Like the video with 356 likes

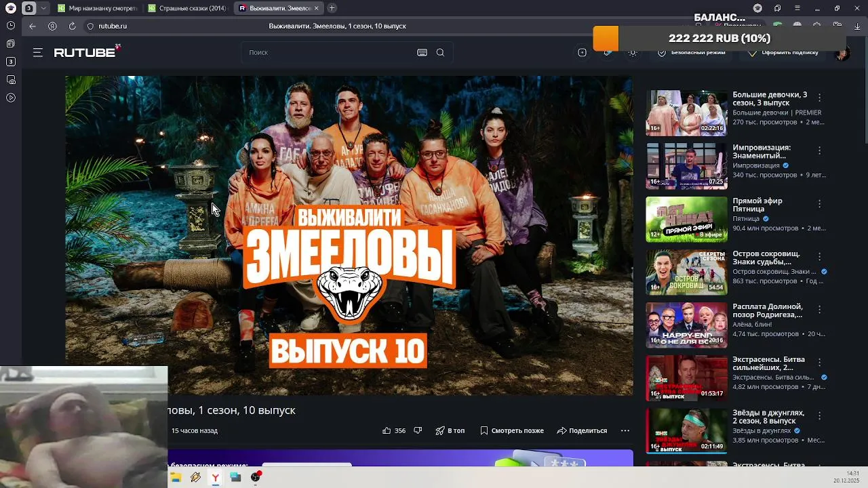pyautogui.click(x=394, y=430)
